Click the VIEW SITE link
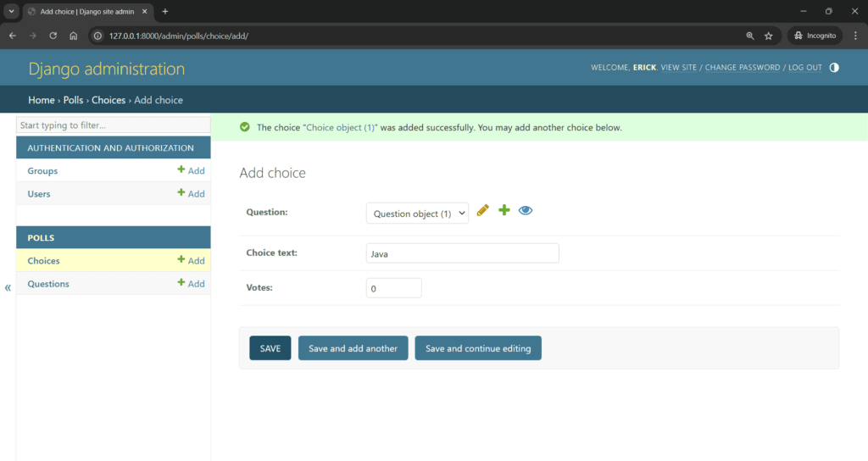Image resolution: width=868 pixels, height=461 pixels. (679, 68)
